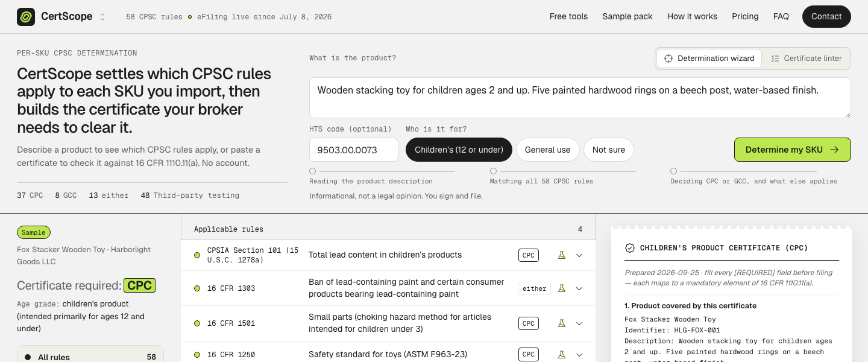Open the Pricing page
Viewport: 868px width, 362px height.
(x=745, y=17)
